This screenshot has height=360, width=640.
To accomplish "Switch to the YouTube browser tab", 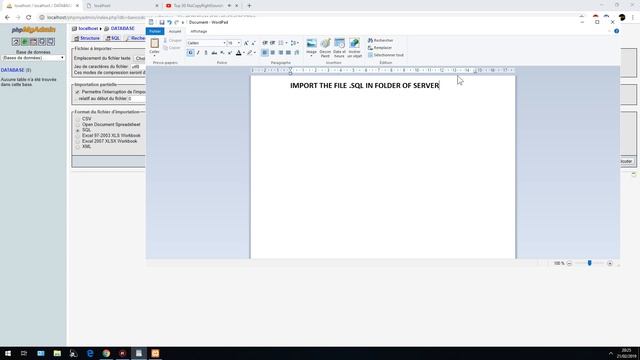I will click(x=198, y=6).
